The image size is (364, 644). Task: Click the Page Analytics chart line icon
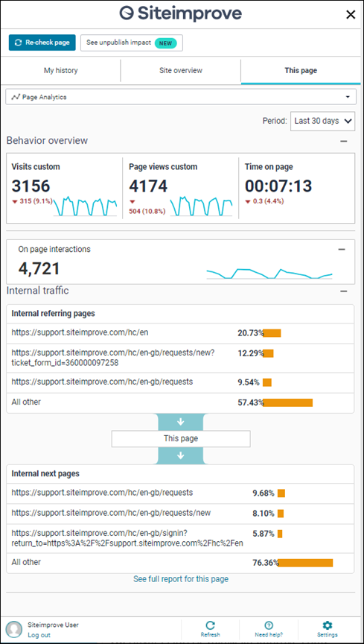pos(16,98)
